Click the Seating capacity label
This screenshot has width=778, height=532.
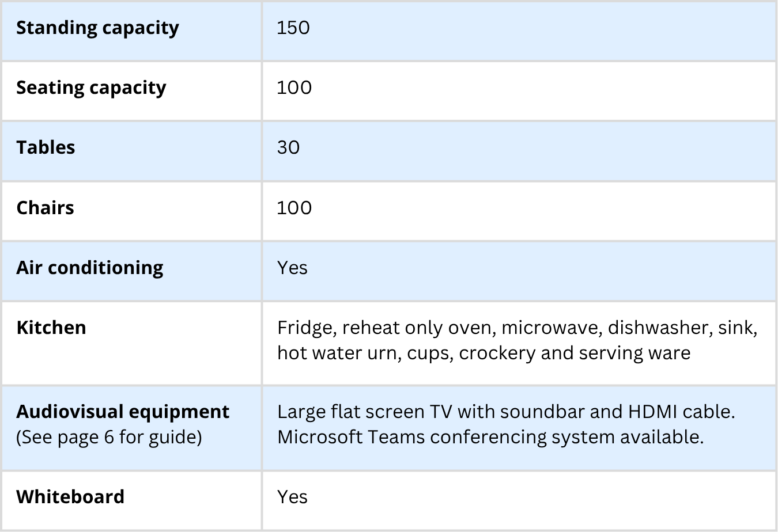[x=91, y=88]
